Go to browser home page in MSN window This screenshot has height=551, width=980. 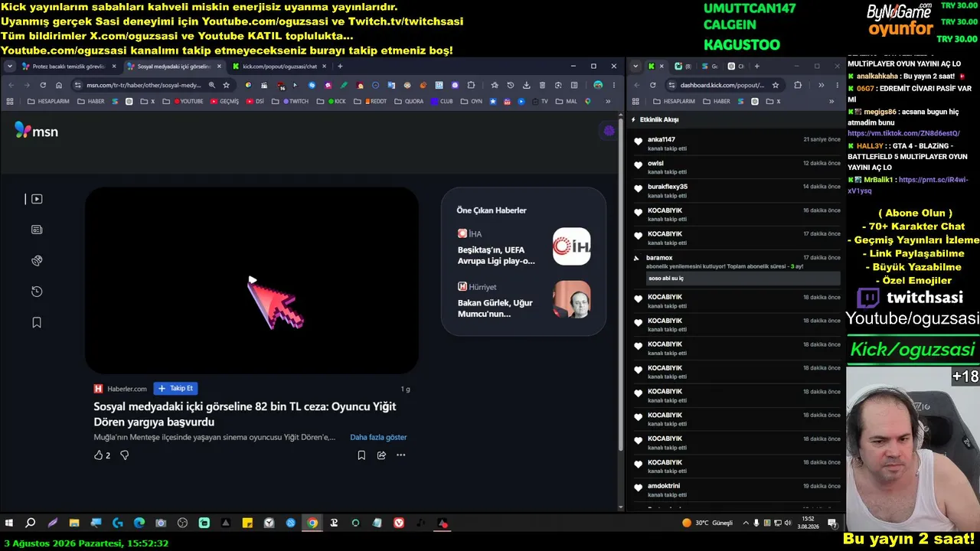click(x=59, y=85)
